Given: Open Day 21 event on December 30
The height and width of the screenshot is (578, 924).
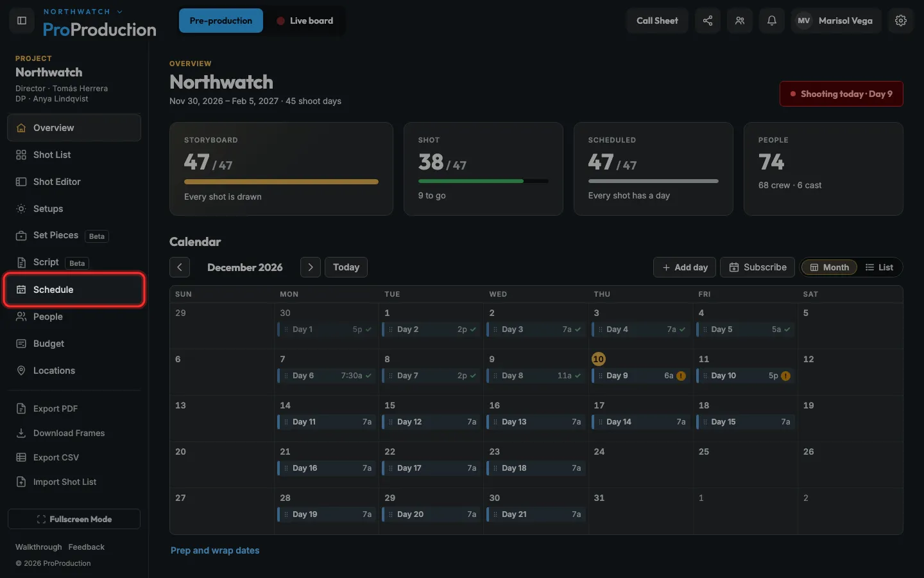Looking at the screenshot, I should click(535, 514).
